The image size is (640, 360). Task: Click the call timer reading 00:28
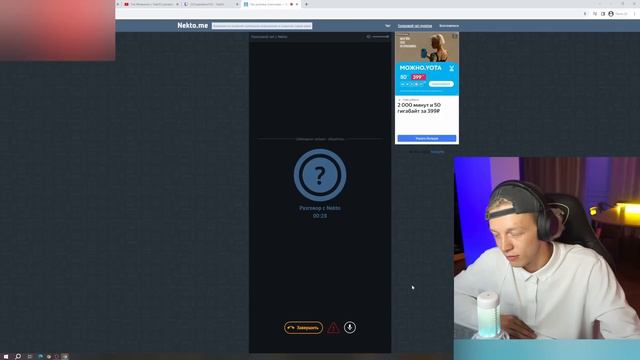[x=320, y=216]
